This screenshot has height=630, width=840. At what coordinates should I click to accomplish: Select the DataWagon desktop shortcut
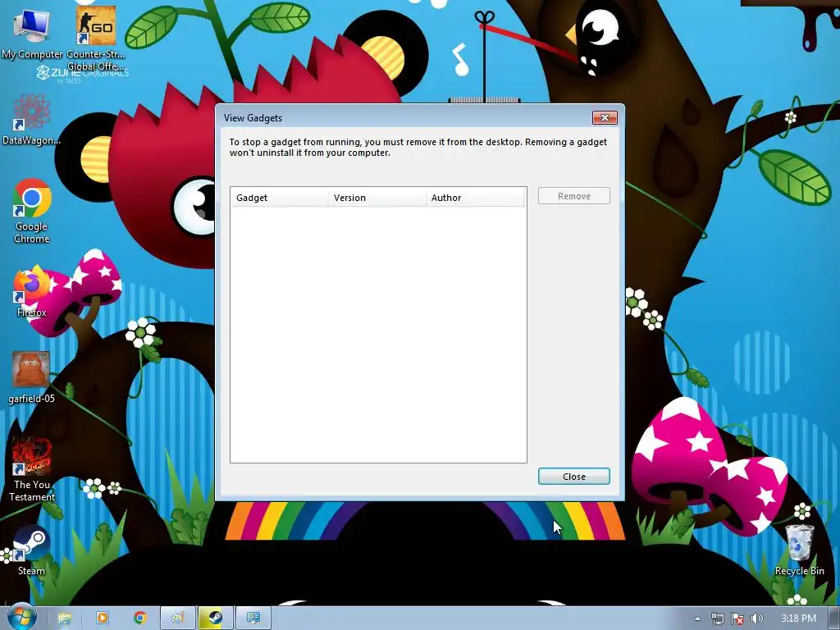click(x=32, y=120)
